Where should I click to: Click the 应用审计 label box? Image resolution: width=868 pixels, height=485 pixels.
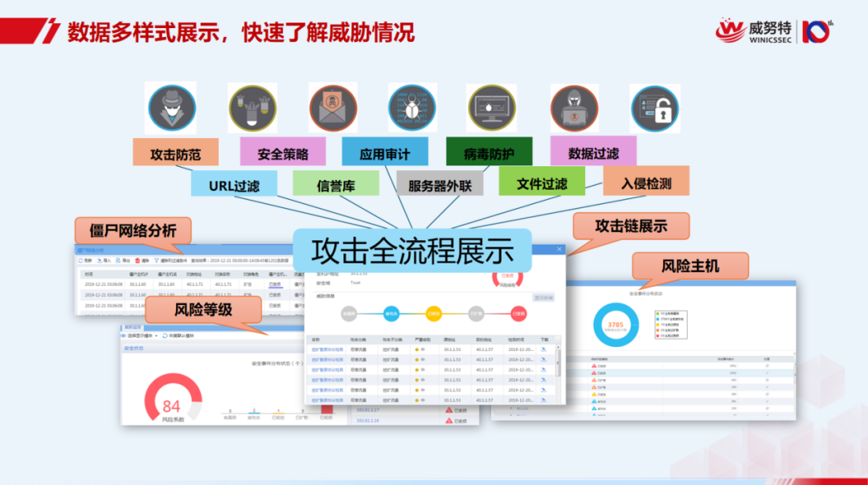[385, 152]
